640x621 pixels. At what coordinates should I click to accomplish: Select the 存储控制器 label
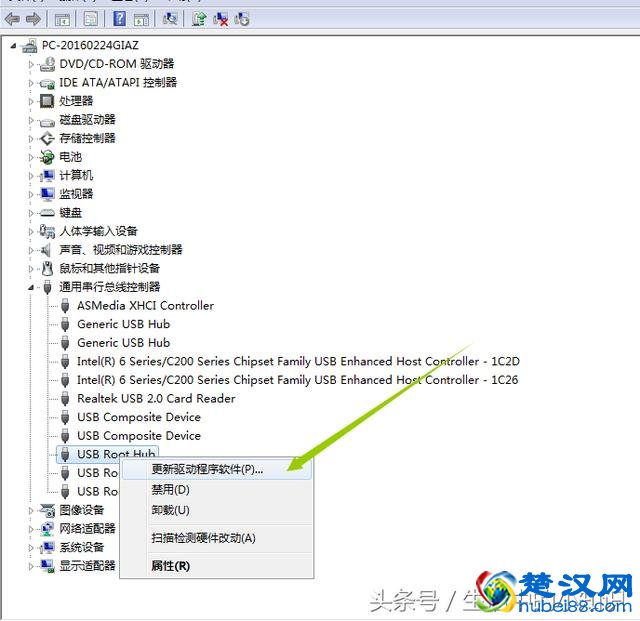pos(87,138)
